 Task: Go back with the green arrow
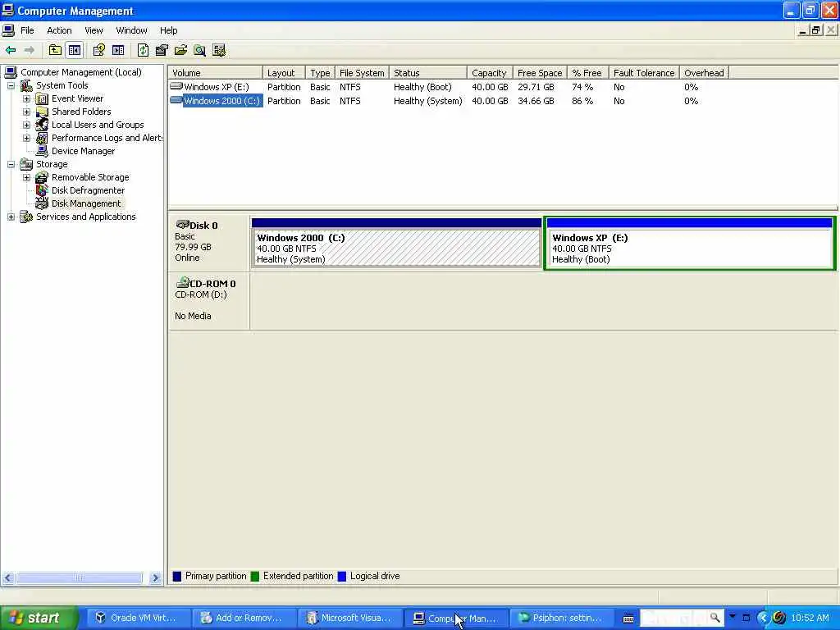11,50
